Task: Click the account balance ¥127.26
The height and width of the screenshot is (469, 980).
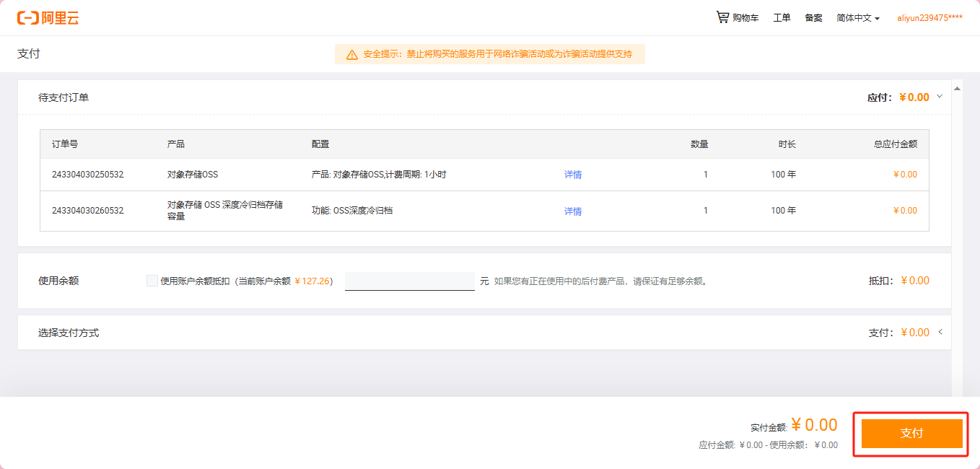Action: 312,281
